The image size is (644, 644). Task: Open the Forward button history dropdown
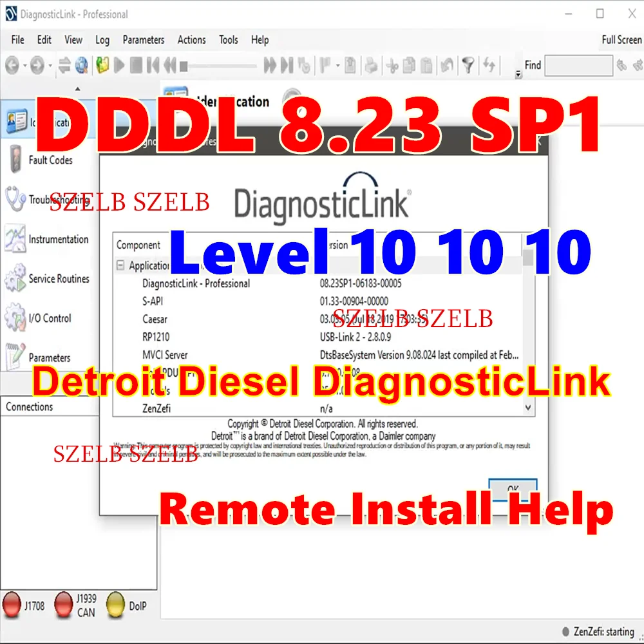tap(50, 66)
